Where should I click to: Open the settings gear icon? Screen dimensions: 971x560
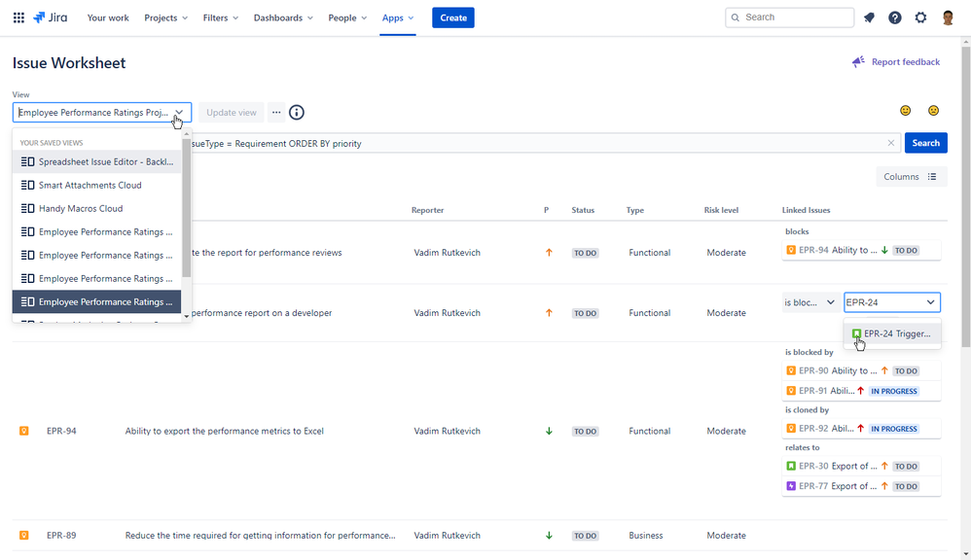(x=920, y=17)
